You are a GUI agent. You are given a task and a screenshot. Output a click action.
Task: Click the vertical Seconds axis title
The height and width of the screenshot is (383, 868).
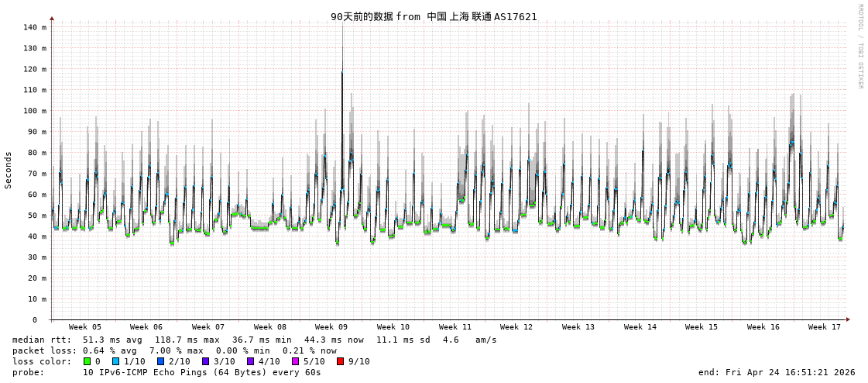point(9,170)
